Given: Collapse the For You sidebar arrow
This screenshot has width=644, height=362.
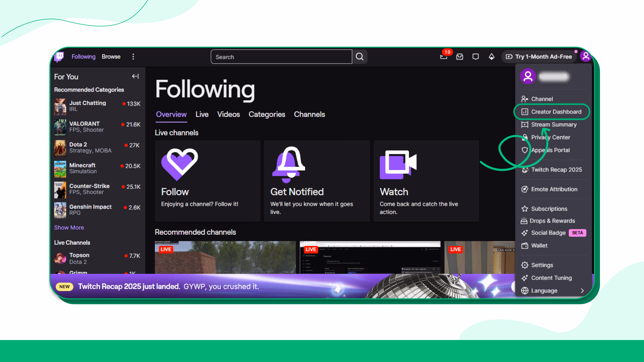Looking at the screenshot, I should 135,76.
